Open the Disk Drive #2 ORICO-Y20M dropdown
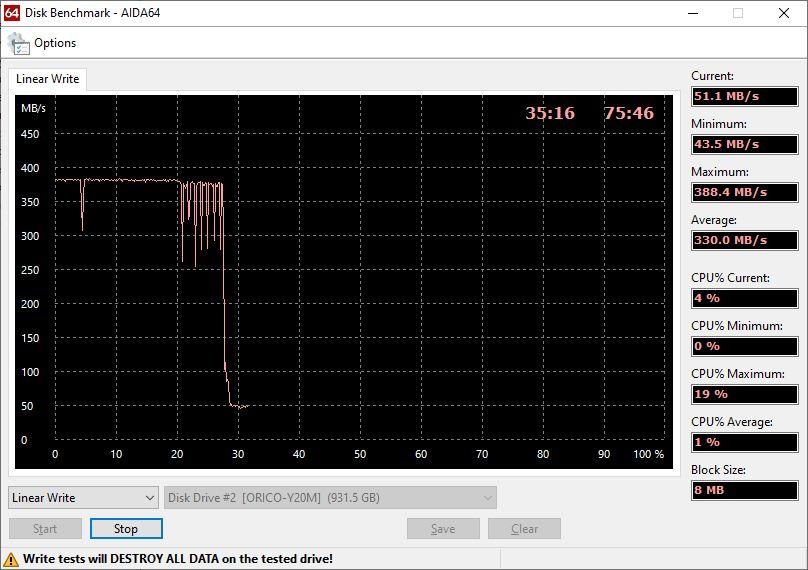 click(x=330, y=498)
